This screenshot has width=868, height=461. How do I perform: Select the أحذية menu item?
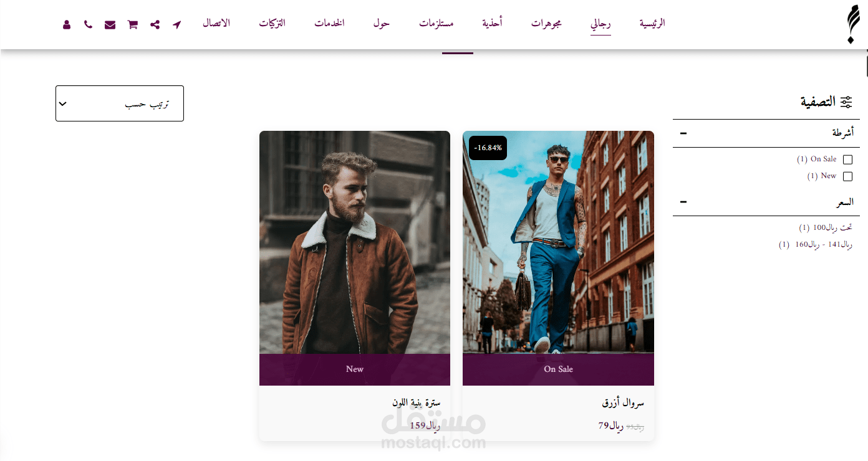click(x=492, y=23)
